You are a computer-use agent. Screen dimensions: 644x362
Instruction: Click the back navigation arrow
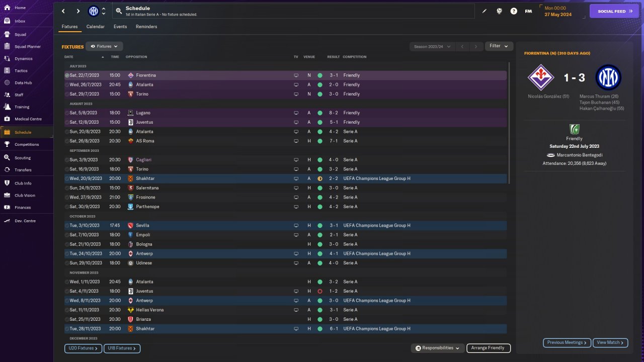click(63, 11)
